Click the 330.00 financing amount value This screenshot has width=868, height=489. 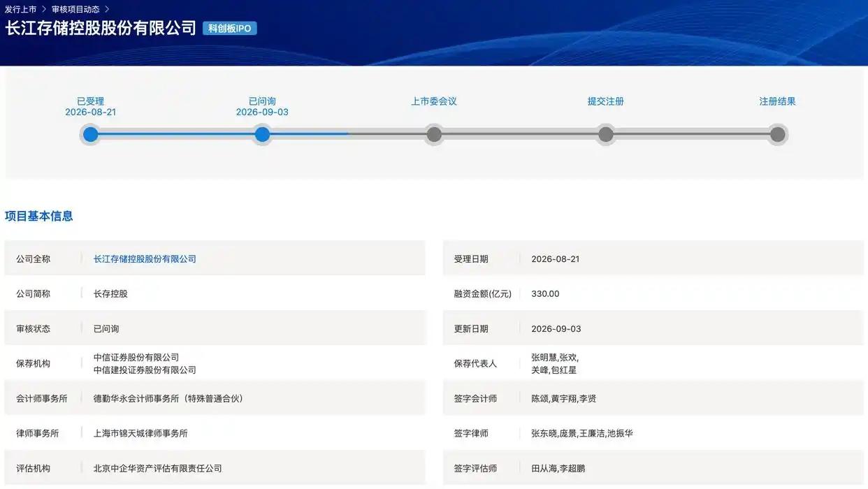(x=545, y=294)
